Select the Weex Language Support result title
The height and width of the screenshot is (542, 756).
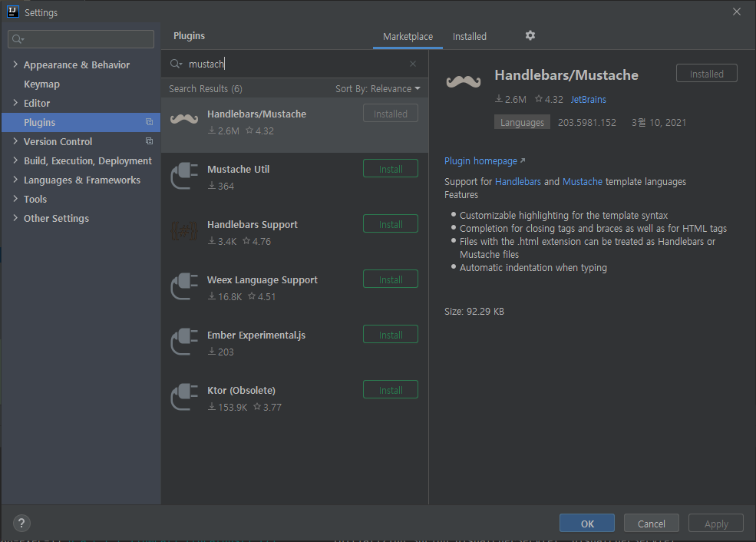tap(262, 280)
